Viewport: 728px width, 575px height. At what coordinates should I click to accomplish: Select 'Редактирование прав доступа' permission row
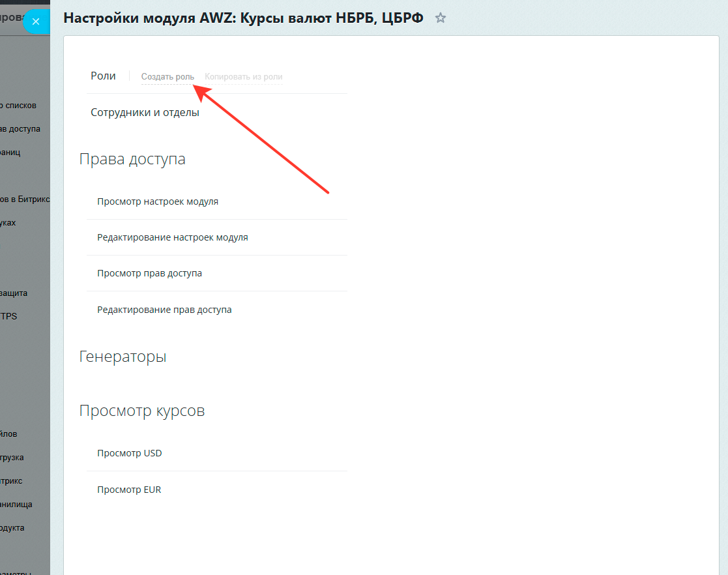[x=164, y=310]
